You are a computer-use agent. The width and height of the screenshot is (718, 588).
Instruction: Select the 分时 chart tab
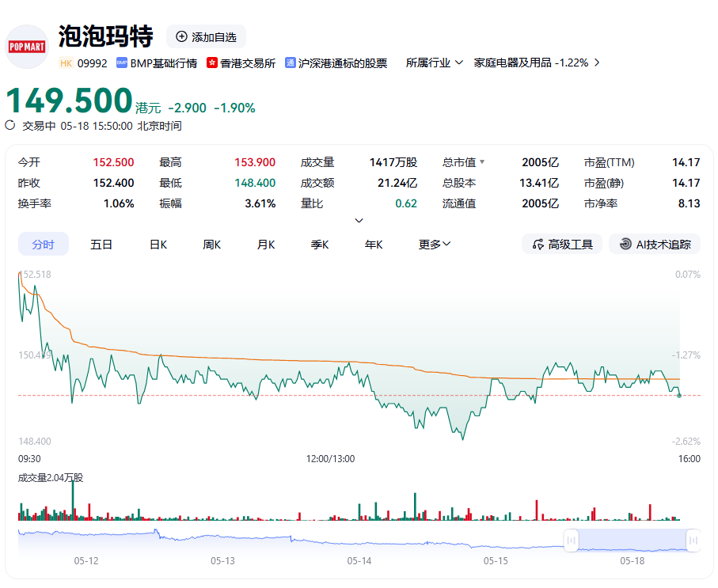pos(43,244)
